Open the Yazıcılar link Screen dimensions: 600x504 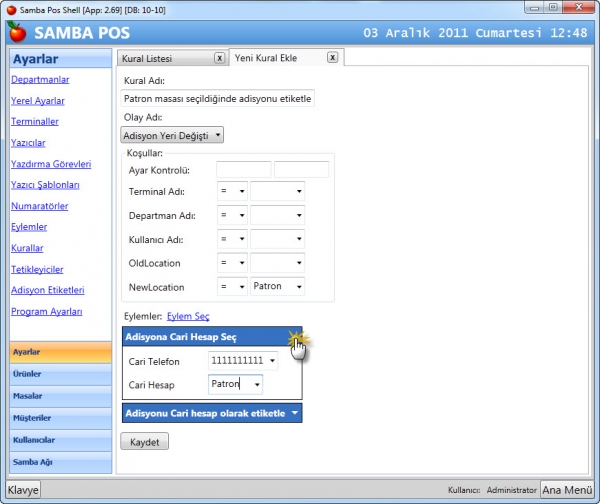point(28,143)
